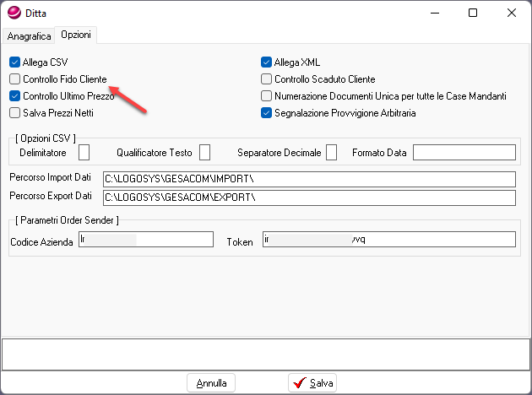
Task: Click into the Formato Data field
Action: point(464,152)
